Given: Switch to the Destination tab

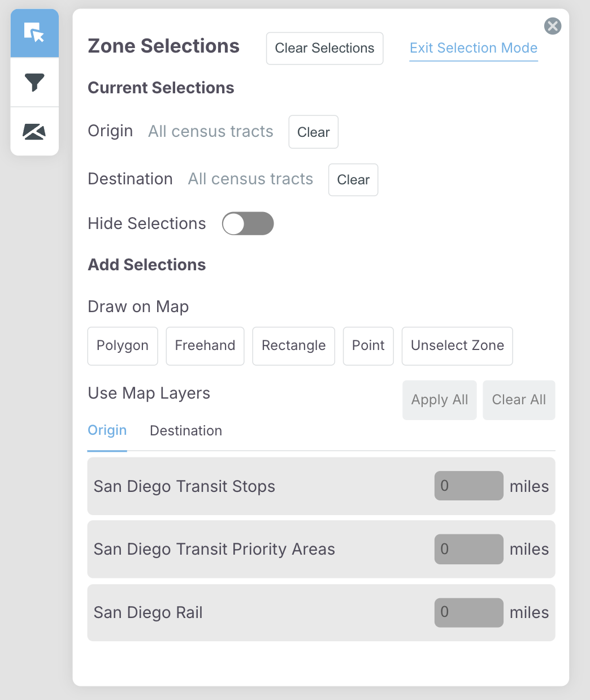Looking at the screenshot, I should point(186,431).
